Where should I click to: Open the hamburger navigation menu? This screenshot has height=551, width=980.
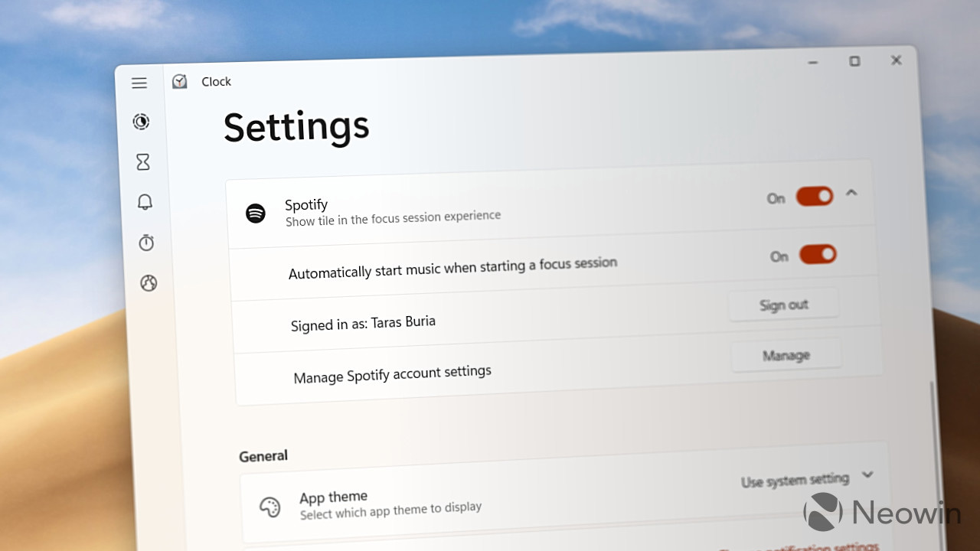[139, 83]
